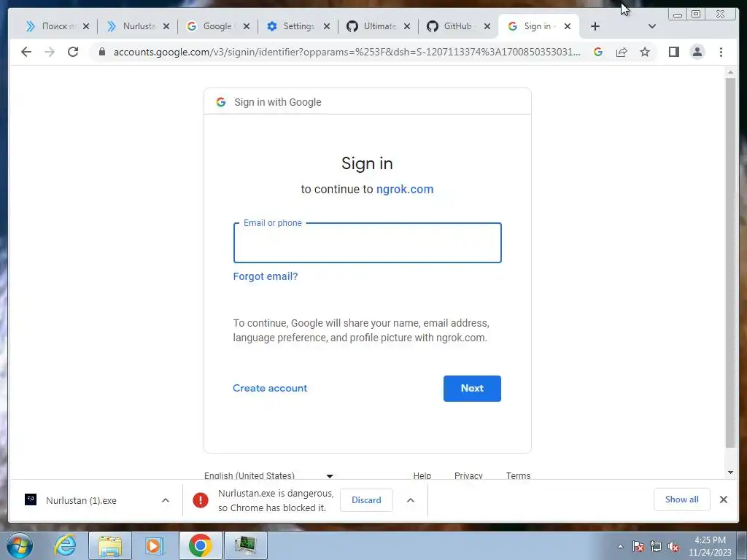This screenshot has width=747, height=560.
Task: Open the Google icon in address bar
Action: 598,52
